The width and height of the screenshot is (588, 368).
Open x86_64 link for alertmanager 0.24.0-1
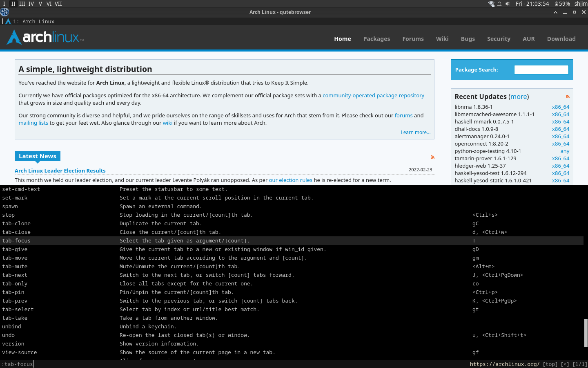pos(561,136)
